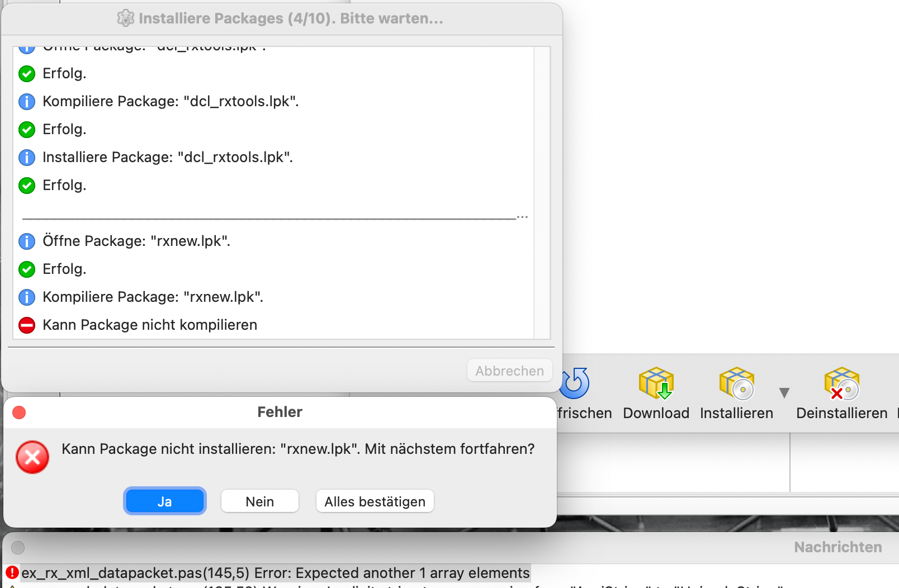This screenshot has width=899, height=588.
Task: Click the gray close button of Nachrichten panel
Action: click(x=18, y=547)
